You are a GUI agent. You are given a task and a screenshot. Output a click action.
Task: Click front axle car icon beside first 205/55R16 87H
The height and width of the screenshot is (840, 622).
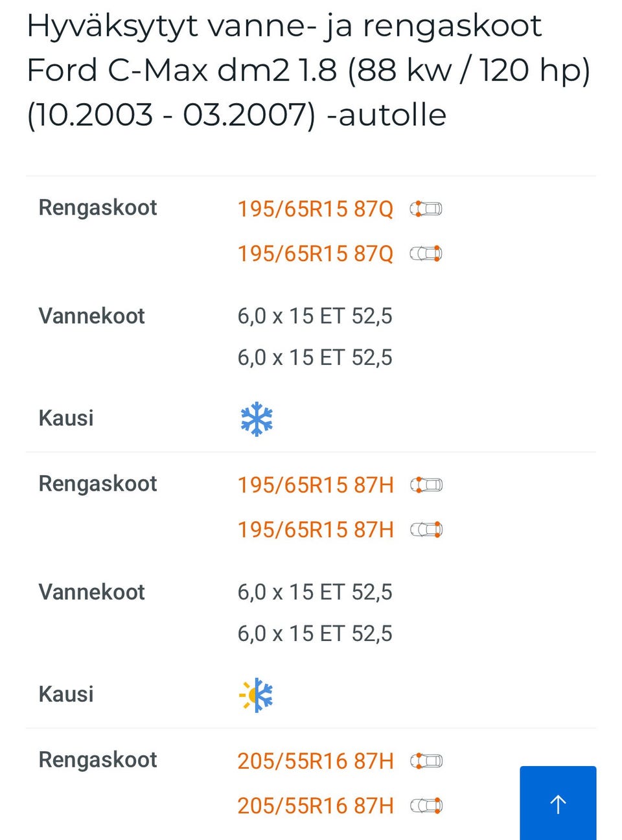426,761
